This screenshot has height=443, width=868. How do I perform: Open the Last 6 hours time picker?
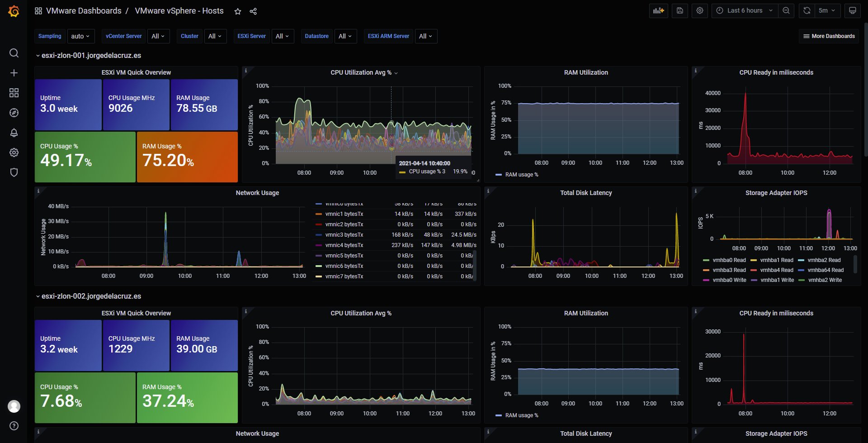click(x=745, y=11)
